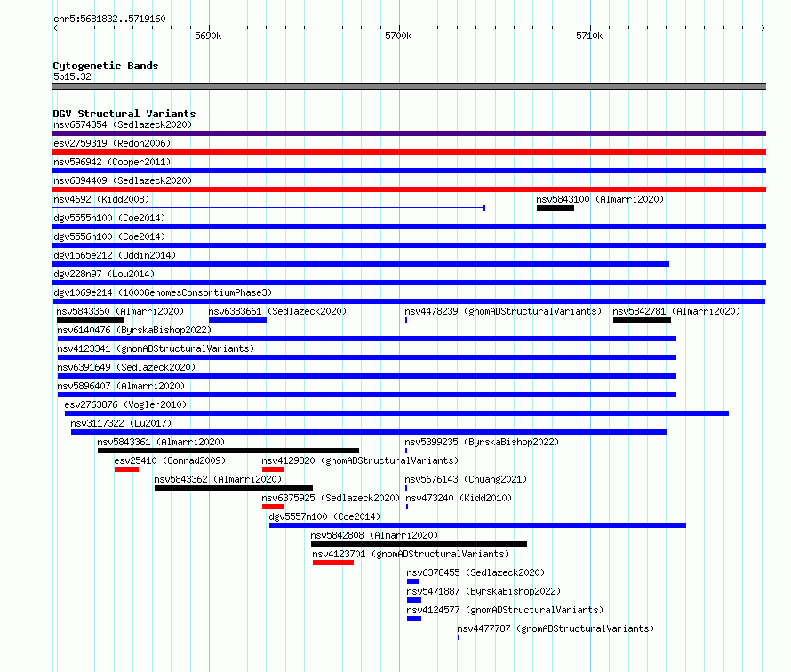This screenshot has width=791, height=672.
Task: Click the nsv5843362 (Almarri2020) label
Action: tap(218, 479)
